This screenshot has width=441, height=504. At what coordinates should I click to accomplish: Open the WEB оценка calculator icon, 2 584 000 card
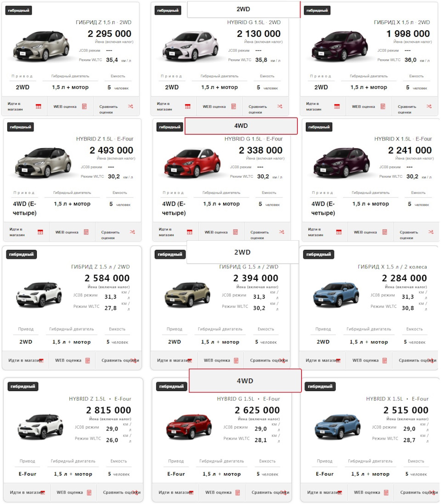tap(87, 361)
